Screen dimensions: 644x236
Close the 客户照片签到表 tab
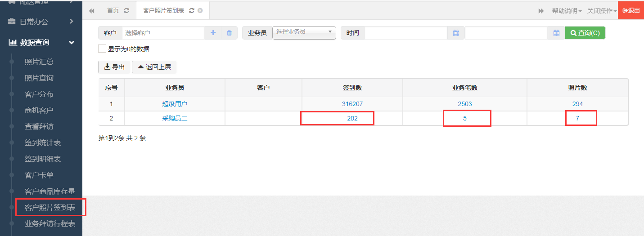[x=200, y=10]
